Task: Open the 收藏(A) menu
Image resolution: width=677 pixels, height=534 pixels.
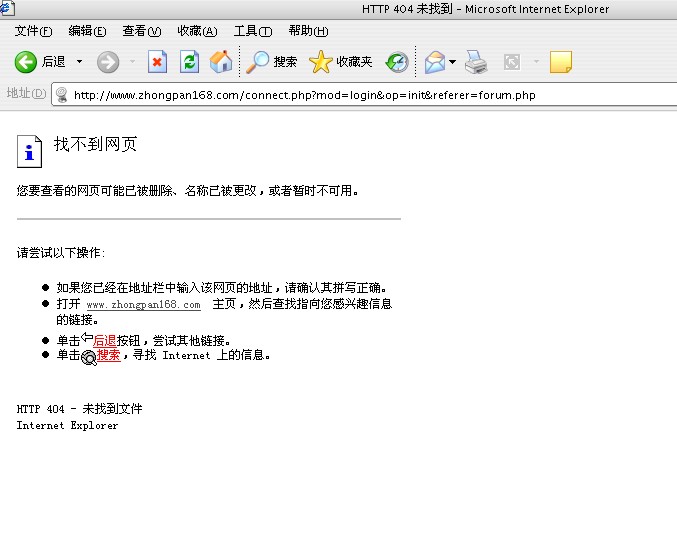Action: coord(197,31)
